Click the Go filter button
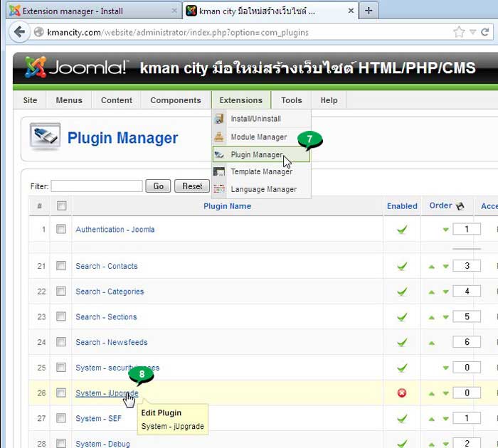 point(158,186)
